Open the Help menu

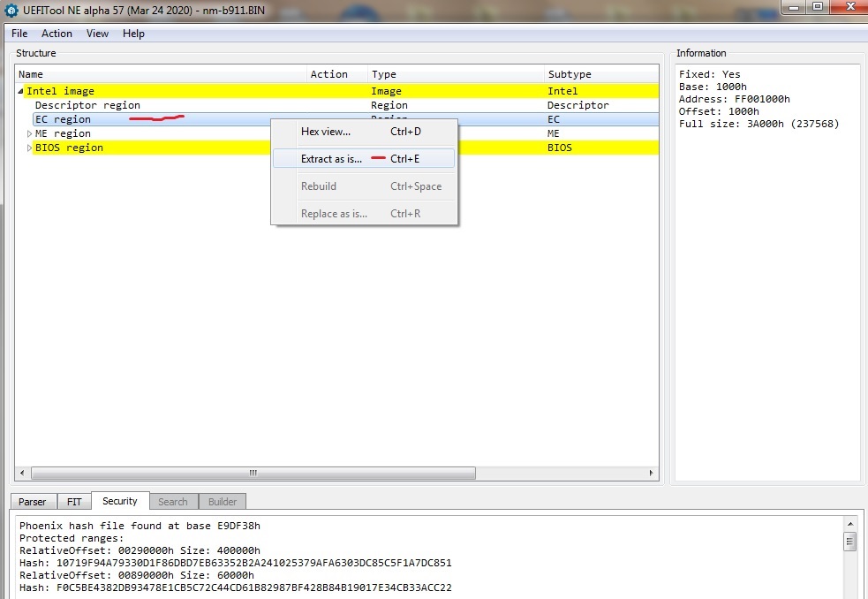[x=133, y=34]
